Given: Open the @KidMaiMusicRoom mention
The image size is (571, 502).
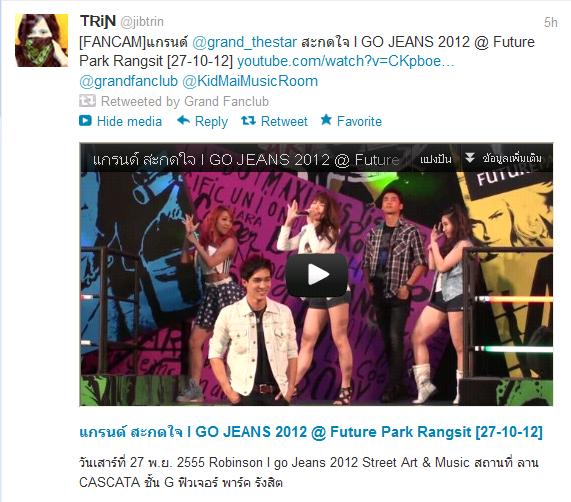Looking at the screenshot, I should click(250, 81).
